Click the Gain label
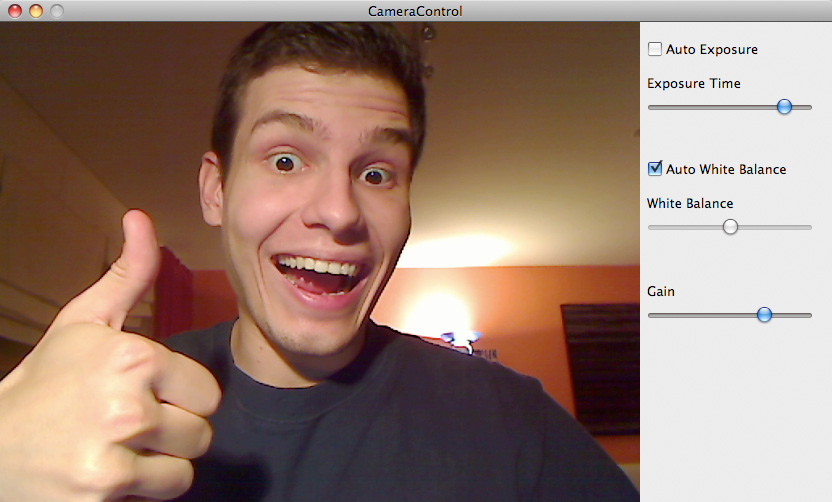Screen dimensions: 832x502 660,291
